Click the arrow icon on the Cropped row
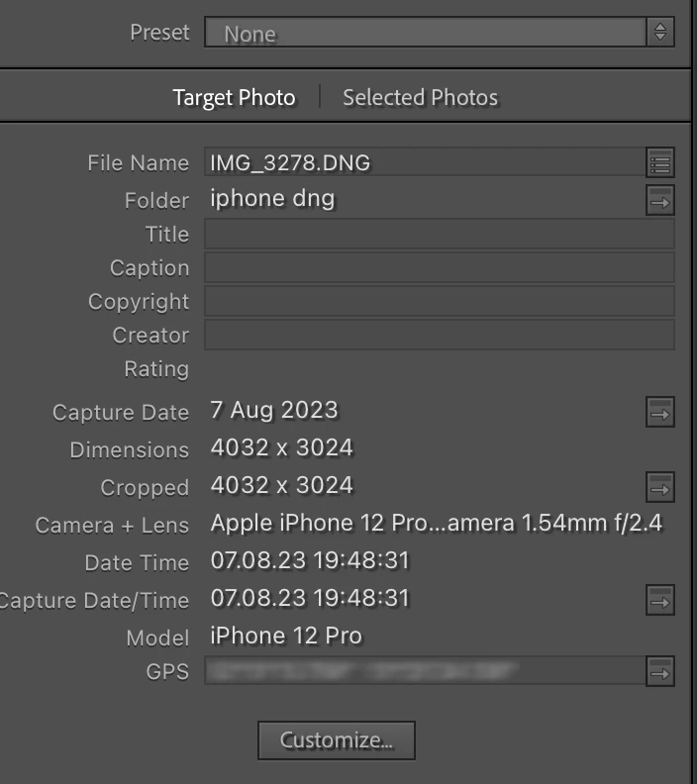Viewport: 697px width, 784px height. pos(660,487)
